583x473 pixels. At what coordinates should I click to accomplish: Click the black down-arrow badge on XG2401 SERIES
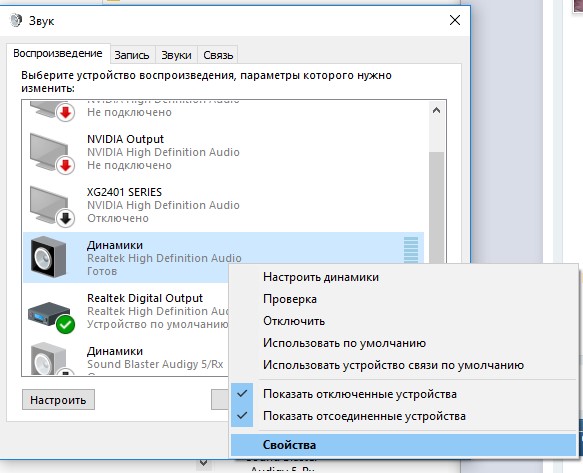(x=65, y=219)
